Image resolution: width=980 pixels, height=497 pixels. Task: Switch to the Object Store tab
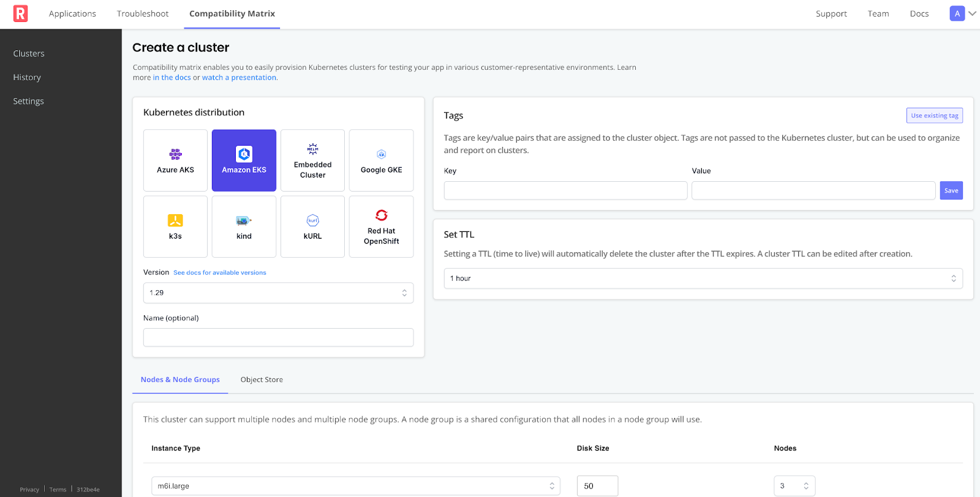[262, 379]
